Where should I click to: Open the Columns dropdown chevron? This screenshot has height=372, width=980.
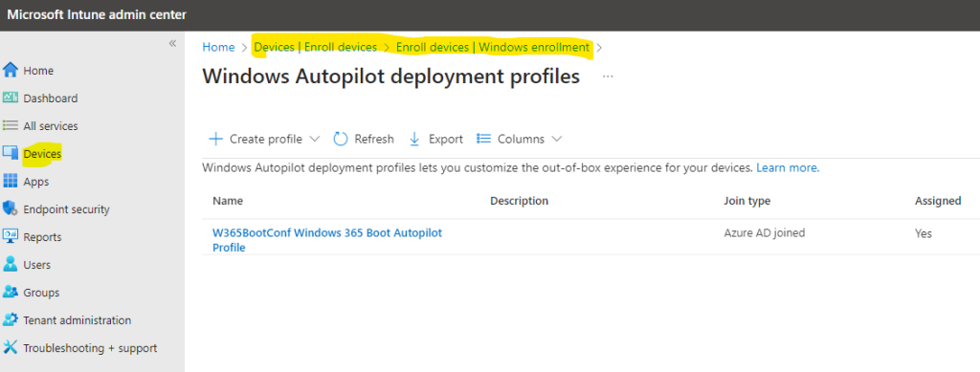556,140
